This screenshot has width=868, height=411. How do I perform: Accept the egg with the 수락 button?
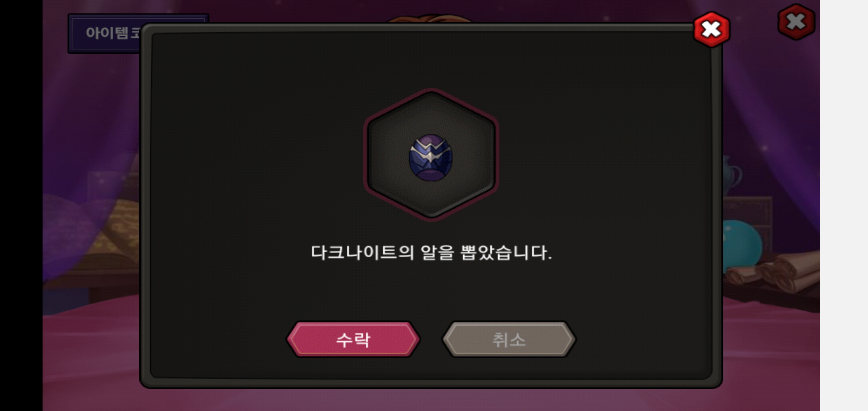[x=353, y=339]
